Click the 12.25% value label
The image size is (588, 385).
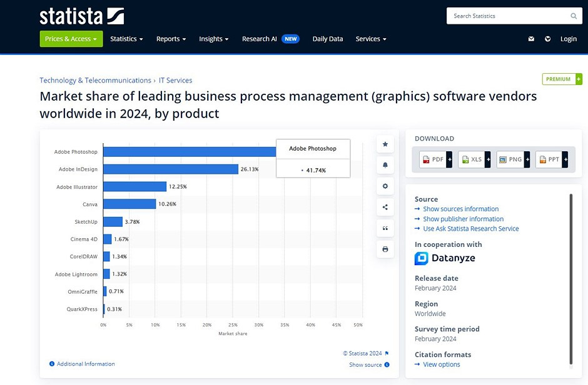pyautogui.click(x=178, y=186)
